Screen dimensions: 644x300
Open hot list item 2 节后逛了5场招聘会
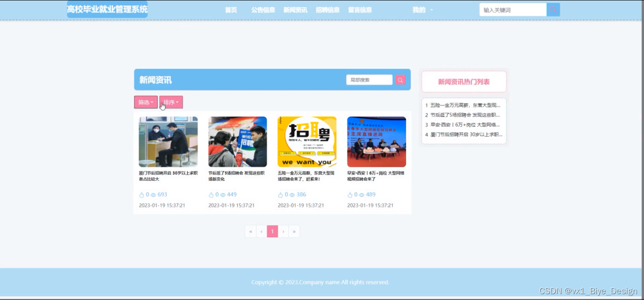(463, 115)
